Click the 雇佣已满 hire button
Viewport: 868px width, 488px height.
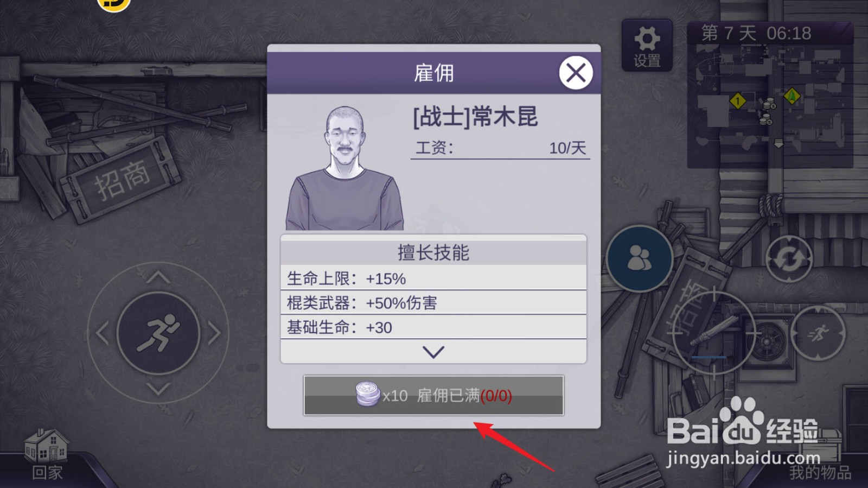point(433,395)
